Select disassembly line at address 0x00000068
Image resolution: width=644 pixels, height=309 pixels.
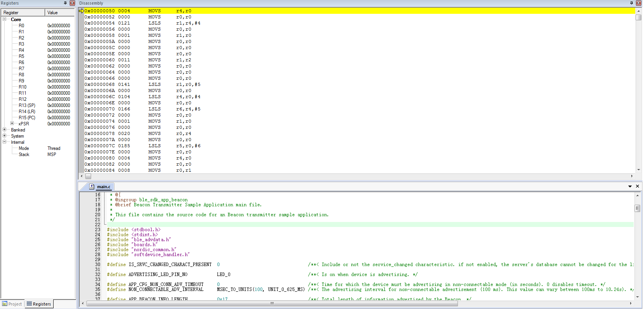(359, 84)
